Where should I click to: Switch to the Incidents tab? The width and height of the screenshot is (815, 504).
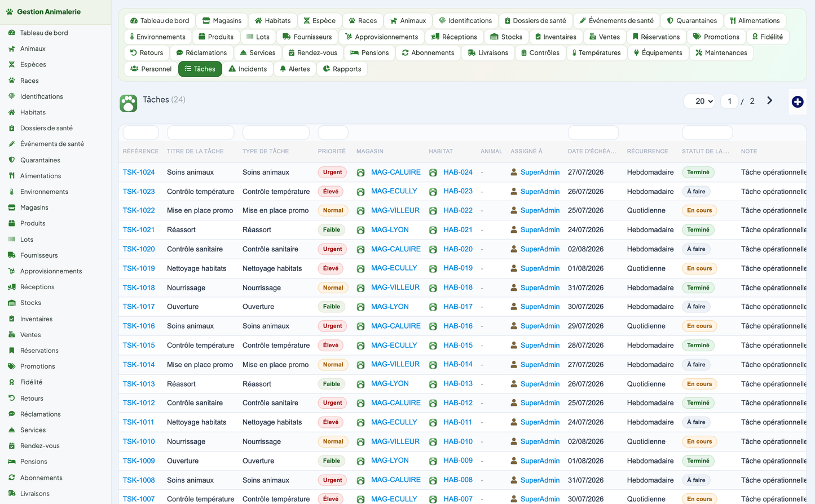pos(248,69)
